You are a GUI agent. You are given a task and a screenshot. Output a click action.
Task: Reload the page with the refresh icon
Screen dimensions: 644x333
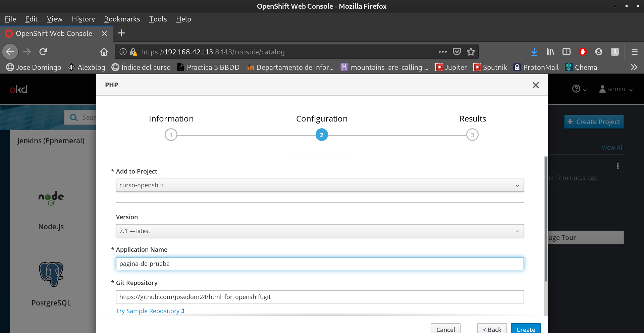[43, 52]
